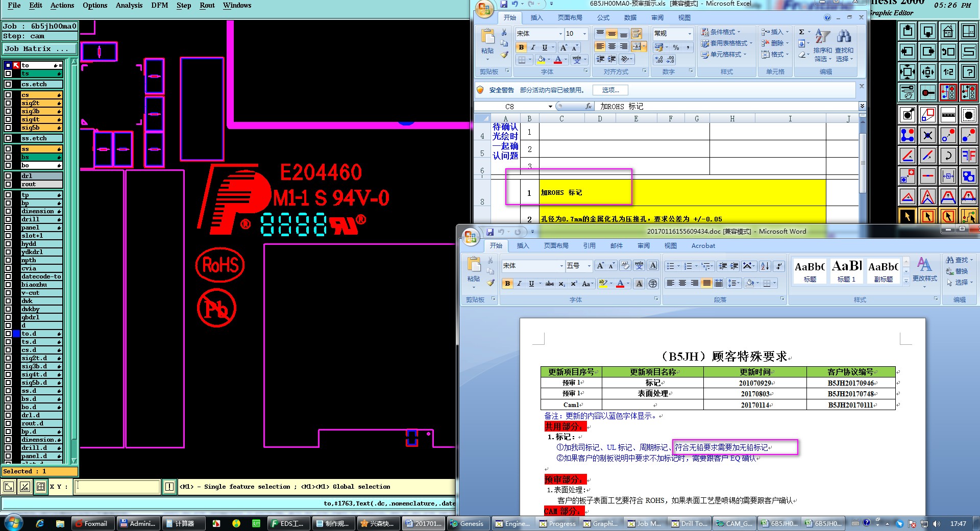Click Excel 删除 (Delete cells) button
980x531 pixels.
[x=775, y=43]
